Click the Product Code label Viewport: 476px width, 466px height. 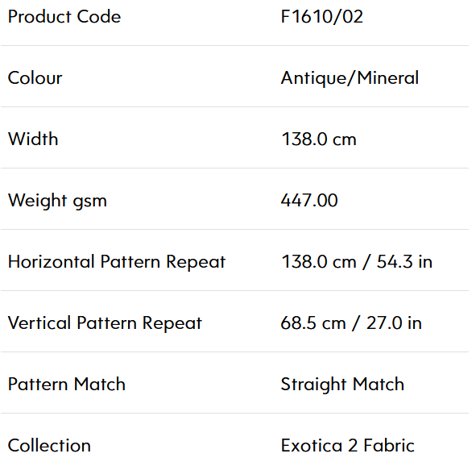tap(64, 16)
